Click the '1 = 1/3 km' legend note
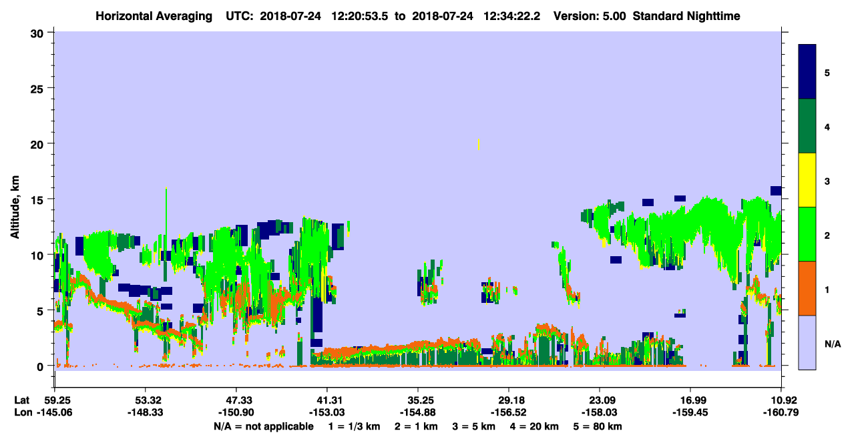This screenshot has height=445, width=868. [x=355, y=426]
